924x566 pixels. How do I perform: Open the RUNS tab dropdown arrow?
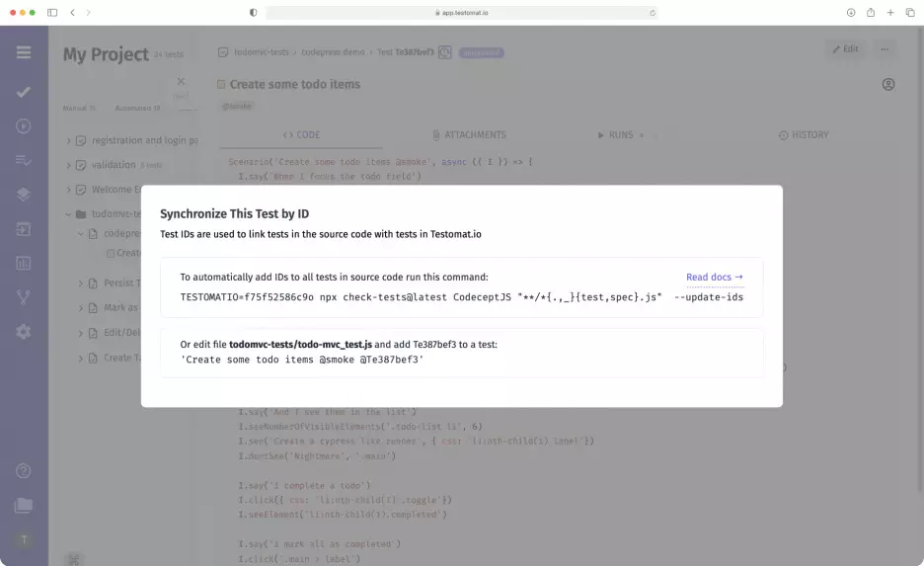642,135
